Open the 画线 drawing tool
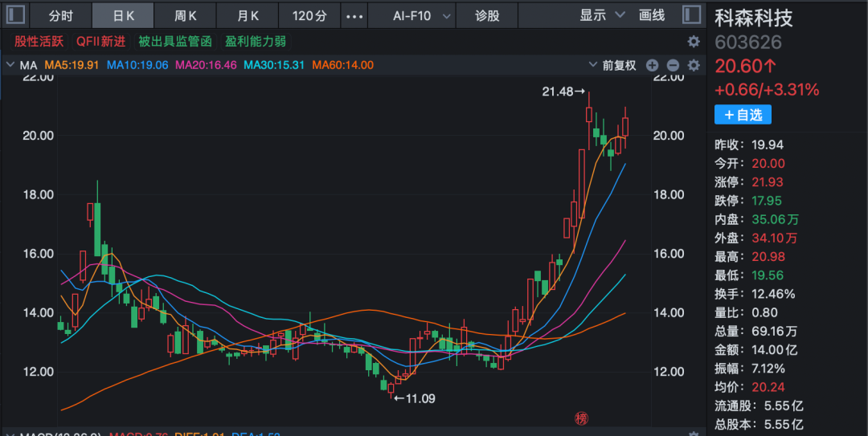The width and height of the screenshot is (868, 436). tap(652, 15)
